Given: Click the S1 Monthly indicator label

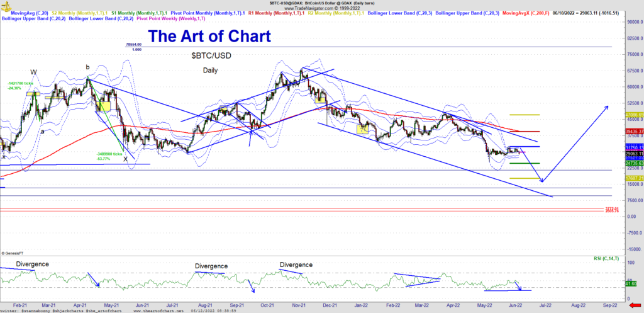Looking at the screenshot, I should coord(140,12).
